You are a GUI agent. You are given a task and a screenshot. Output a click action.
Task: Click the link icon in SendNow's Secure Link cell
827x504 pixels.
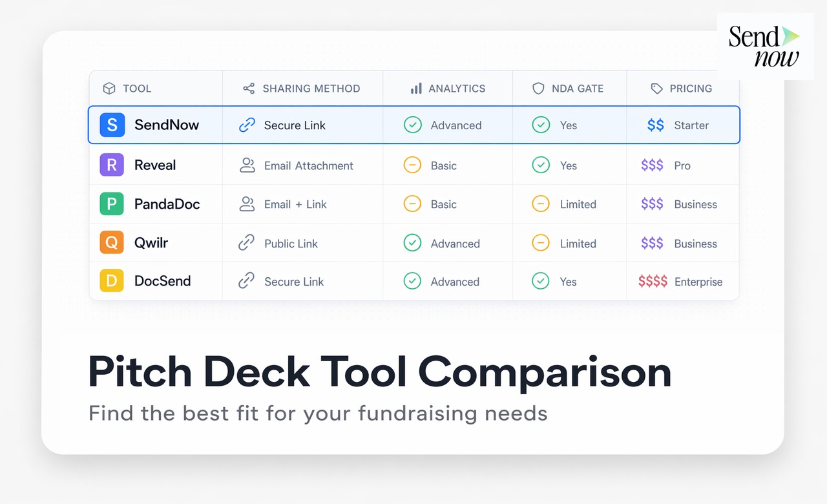click(247, 125)
